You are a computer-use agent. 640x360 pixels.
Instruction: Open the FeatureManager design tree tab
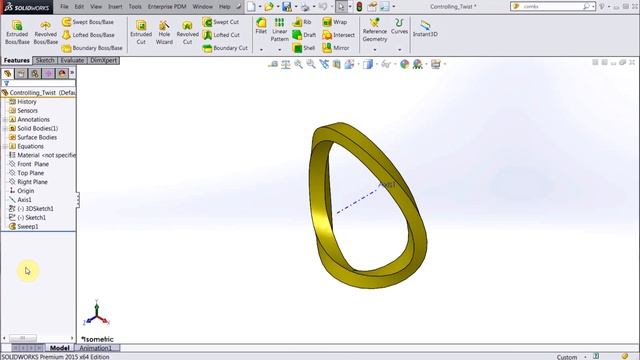(8, 73)
